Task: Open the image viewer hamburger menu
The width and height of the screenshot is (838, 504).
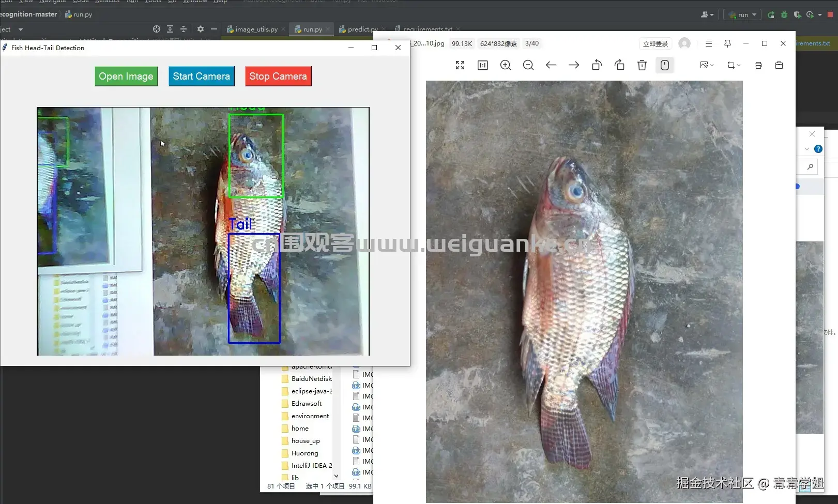Action: pos(709,43)
